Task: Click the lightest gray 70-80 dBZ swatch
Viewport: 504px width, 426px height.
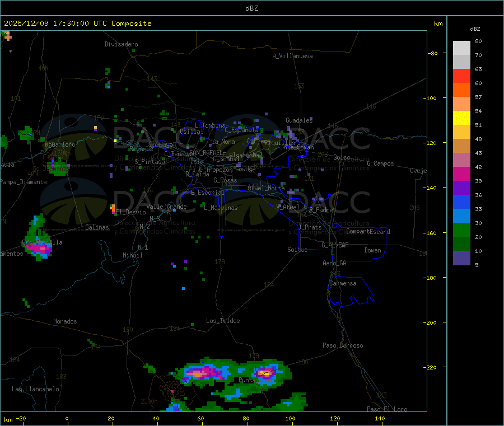Action: (461, 48)
